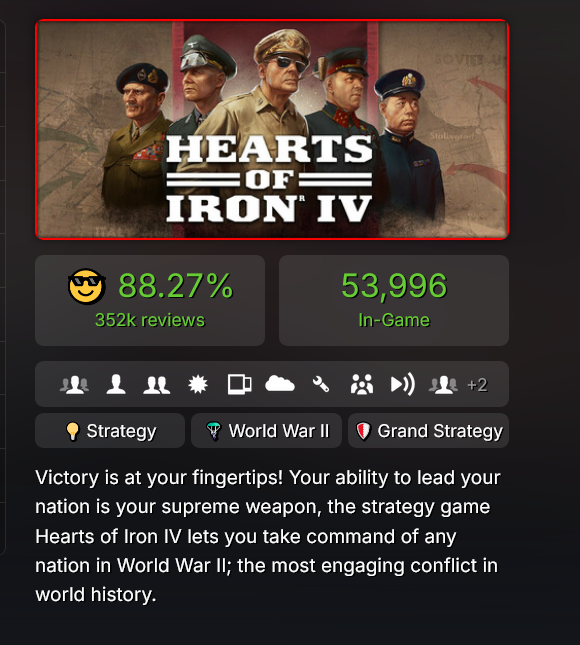The image size is (580, 645).
Task: Select the Remote Play Together broadcast icon
Action: 402,385
